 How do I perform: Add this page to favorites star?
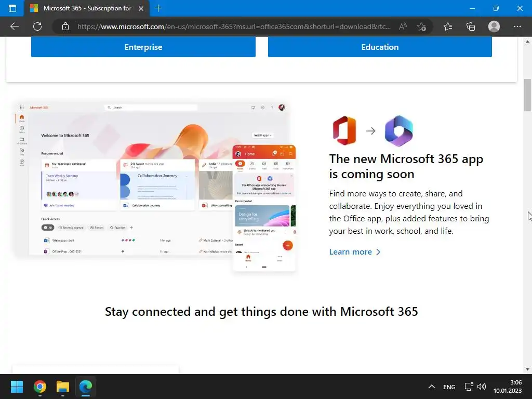point(421,26)
